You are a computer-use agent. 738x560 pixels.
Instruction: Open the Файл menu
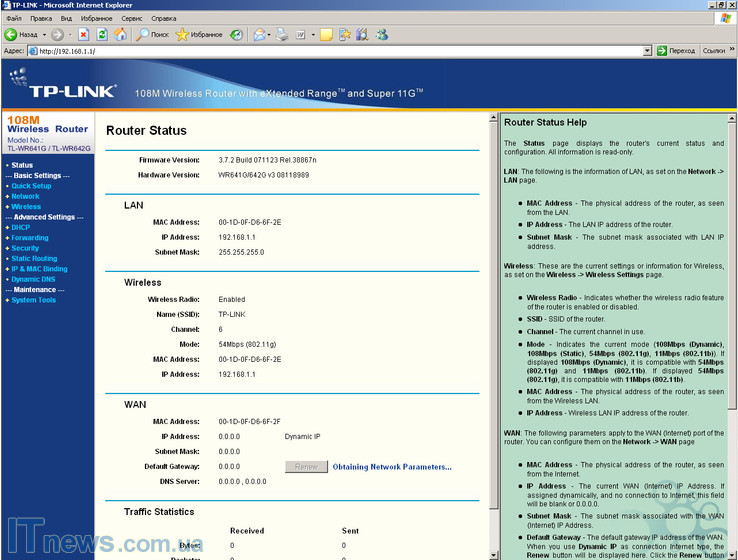[13, 18]
